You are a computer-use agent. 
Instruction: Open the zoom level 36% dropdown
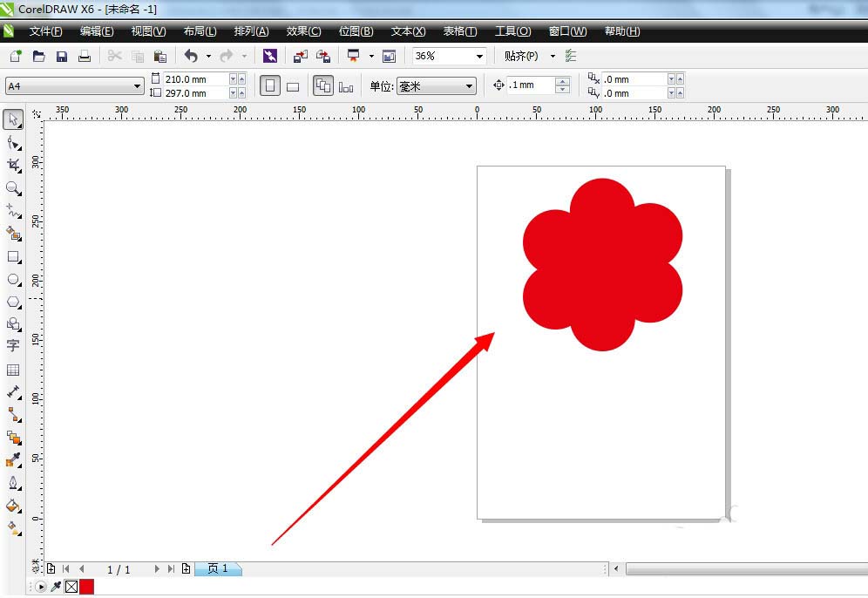479,56
